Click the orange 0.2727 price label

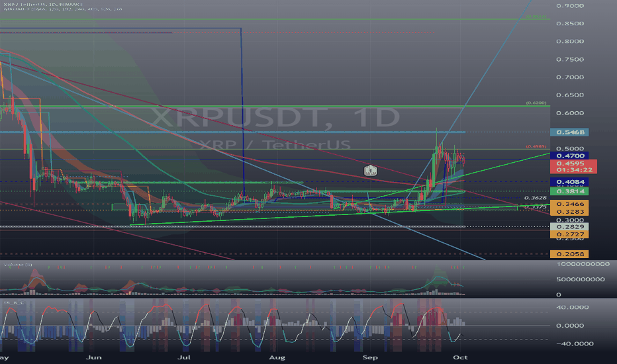[x=569, y=234]
